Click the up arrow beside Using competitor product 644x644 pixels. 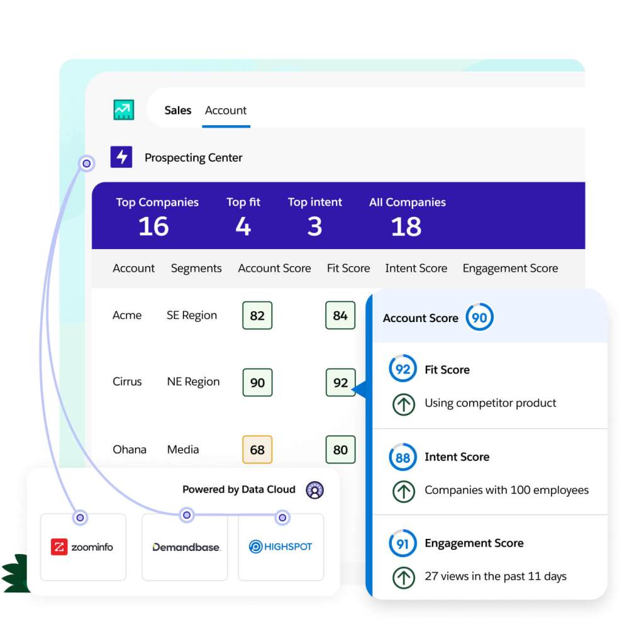pyautogui.click(x=404, y=404)
